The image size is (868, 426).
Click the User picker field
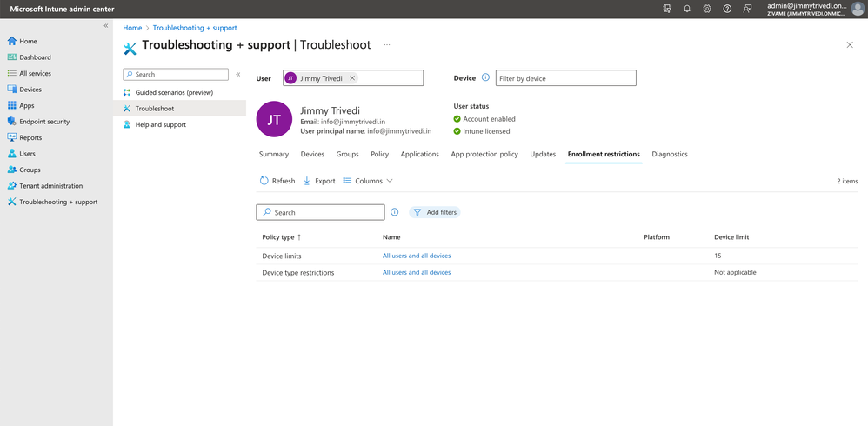click(353, 78)
